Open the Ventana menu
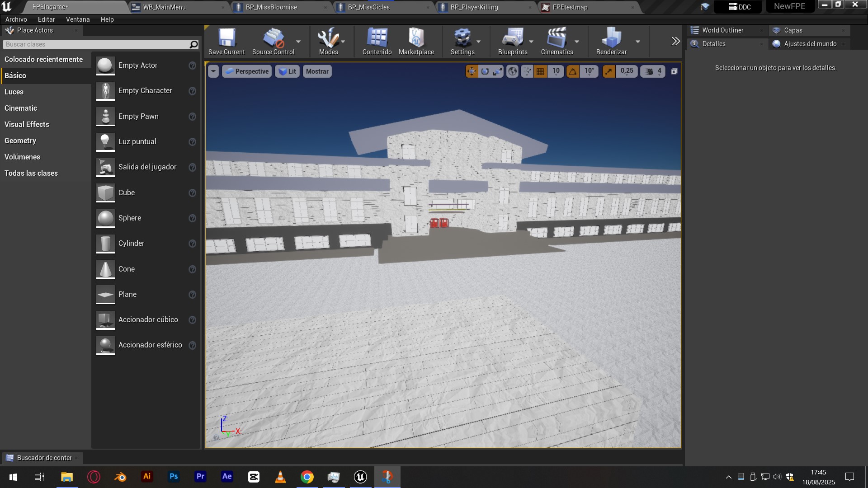Viewport: 868px width, 488px height. click(x=78, y=19)
